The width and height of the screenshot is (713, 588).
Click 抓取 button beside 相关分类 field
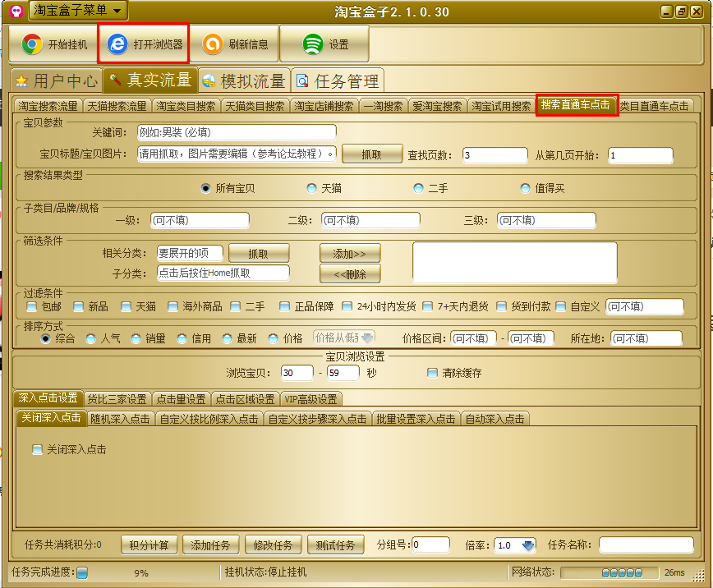point(258,254)
